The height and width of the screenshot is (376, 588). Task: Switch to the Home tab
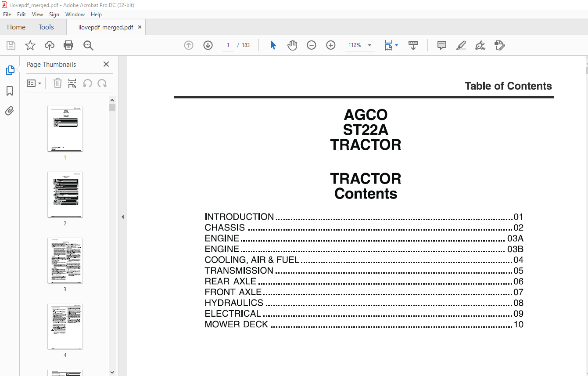pyautogui.click(x=16, y=27)
